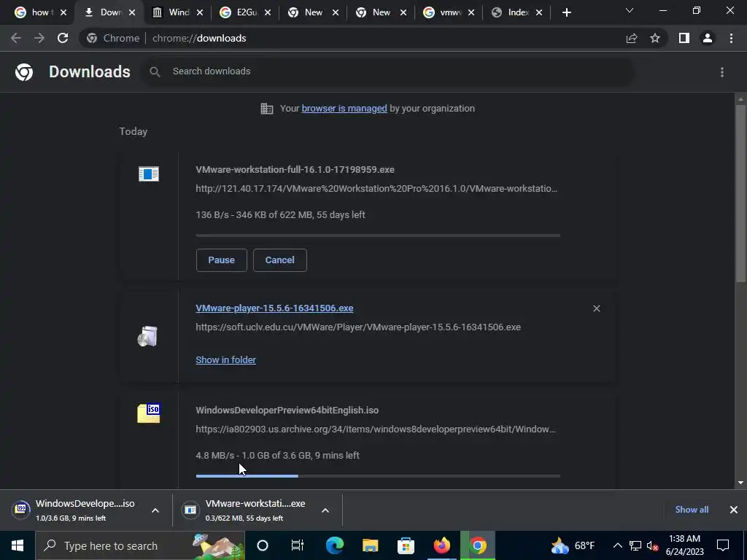Click the browser back arrow
The width and height of the screenshot is (747, 560).
coord(16,38)
